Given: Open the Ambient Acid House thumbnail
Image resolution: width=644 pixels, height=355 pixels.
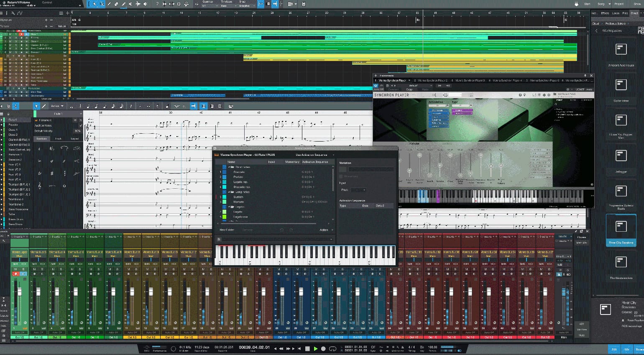Looking at the screenshot, I should click(x=621, y=49).
